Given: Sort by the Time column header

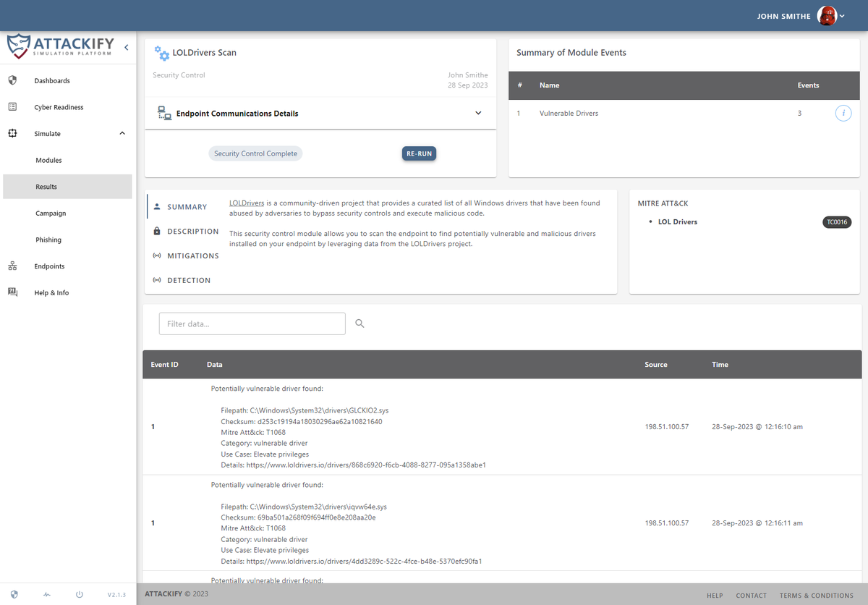Looking at the screenshot, I should pos(720,365).
